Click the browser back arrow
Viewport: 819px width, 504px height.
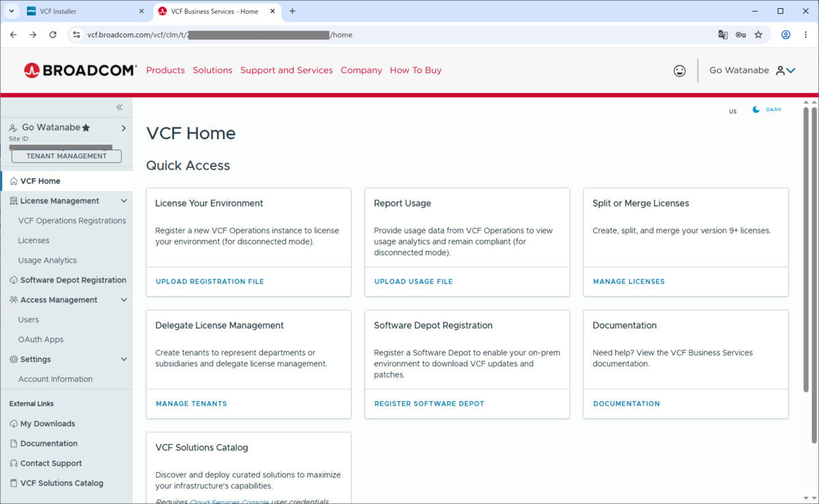(x=13, y=35)
